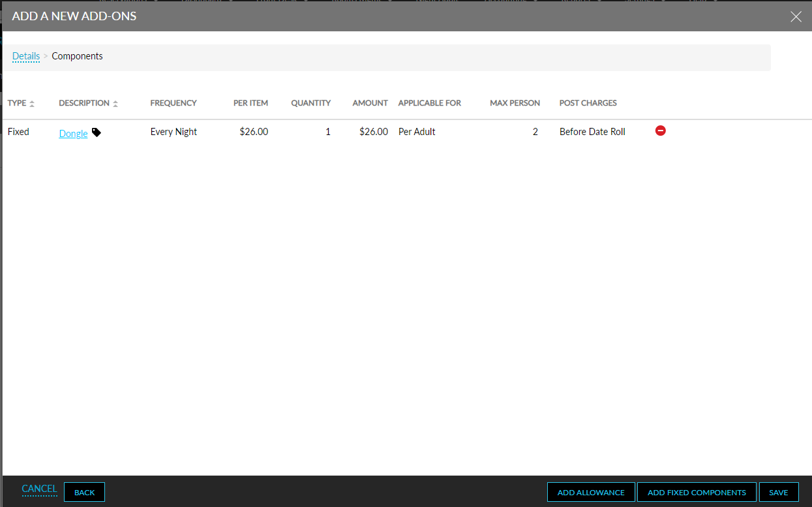Screen dimensions: 812x507
Task: Click the BACK button
Action: coord(84,492)
